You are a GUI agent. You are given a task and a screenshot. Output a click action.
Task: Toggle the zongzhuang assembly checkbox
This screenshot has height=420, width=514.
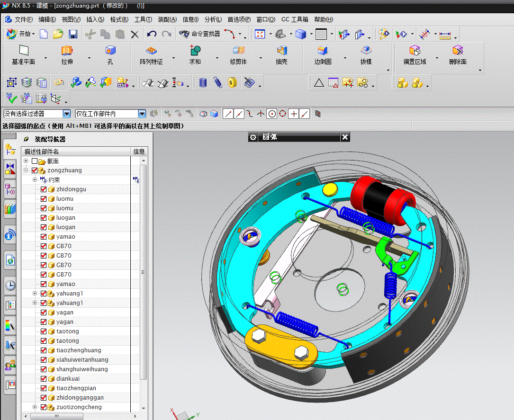click(x=35, y=170)
